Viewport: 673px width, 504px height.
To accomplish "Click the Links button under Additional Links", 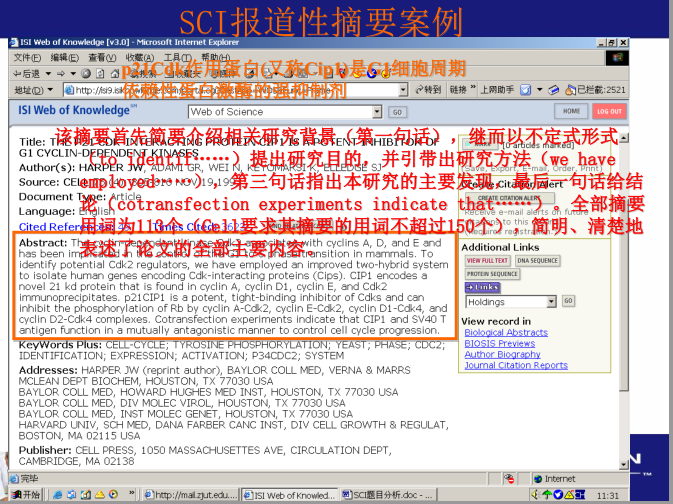I will (x=482, y=287).
